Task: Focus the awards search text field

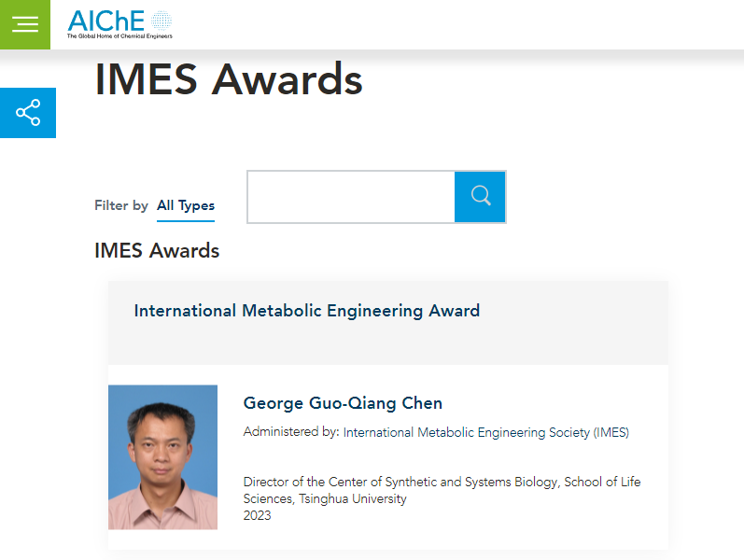Action: click(x=351, y=197)
